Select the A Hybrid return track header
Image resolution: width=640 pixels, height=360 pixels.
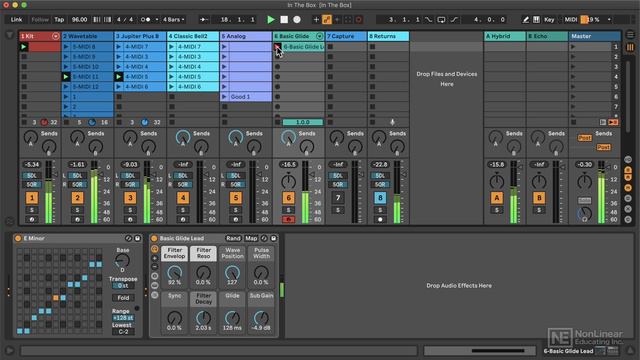504,36
